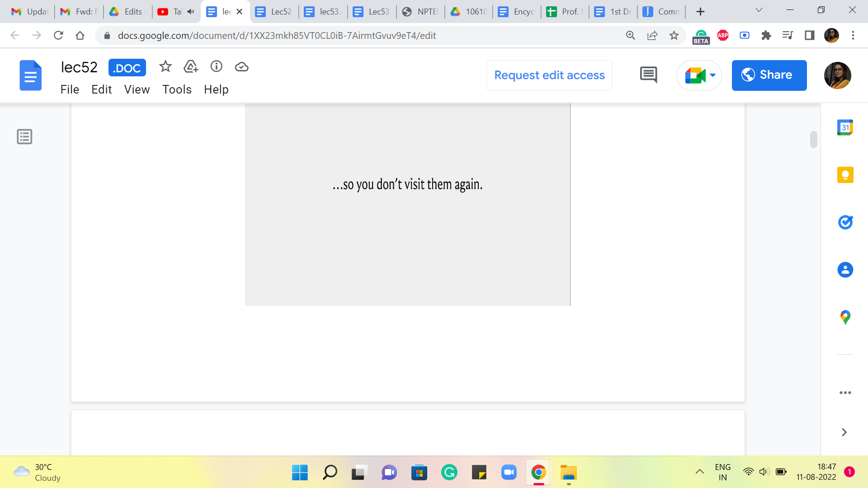
Task: Star the lec52 document
Action: tap(165, 67)
